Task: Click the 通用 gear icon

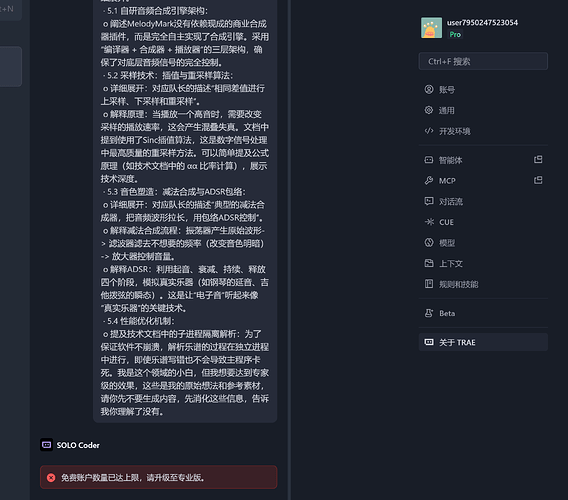Action: pos(429,110)
